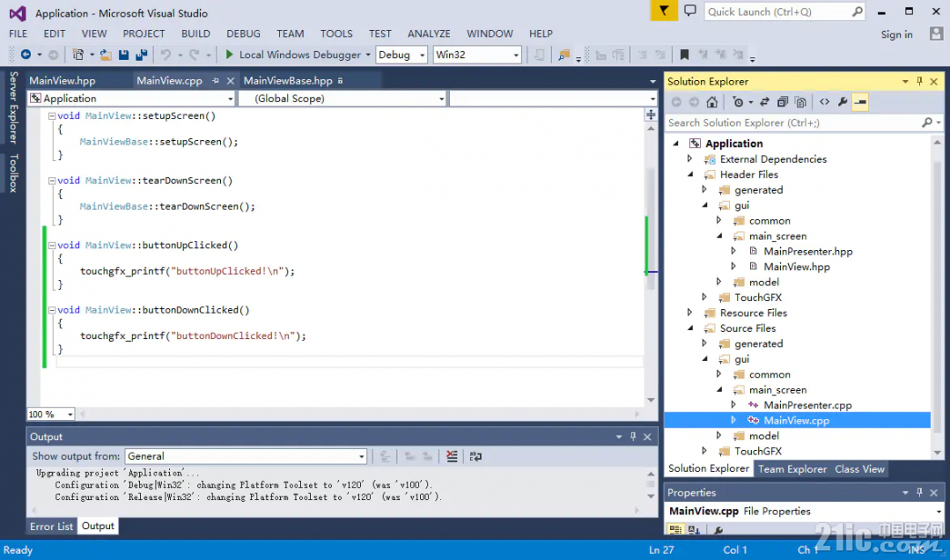Collapse the Header Files folder
The width and height of the screenshot is (950, 560).
(x=690, y=174)
